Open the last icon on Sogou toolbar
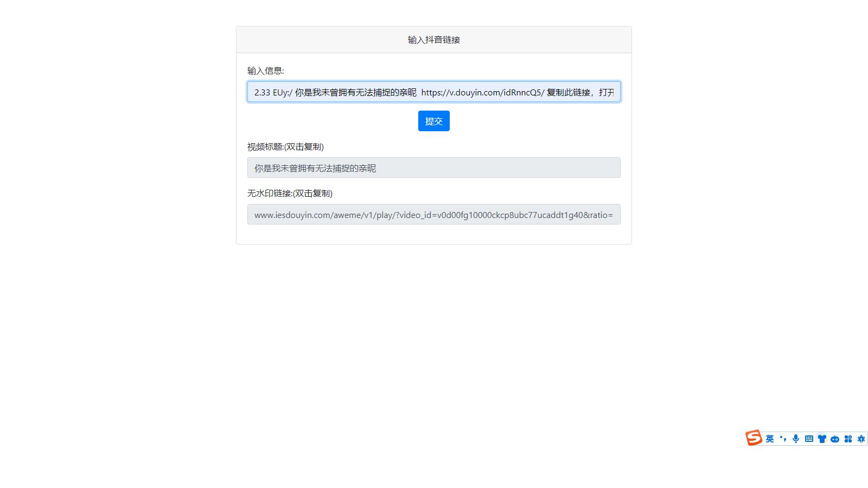868x488 pixels. (x=861, y=439)
